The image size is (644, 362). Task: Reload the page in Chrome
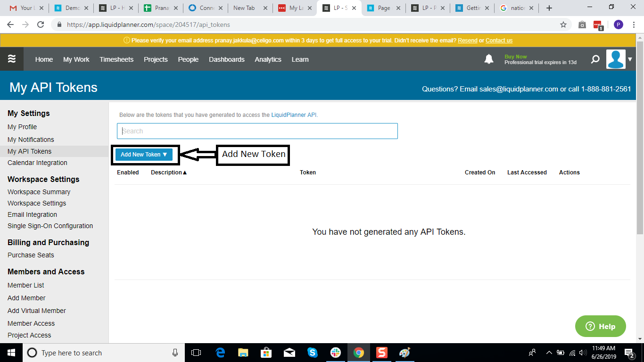click(41, 25)
